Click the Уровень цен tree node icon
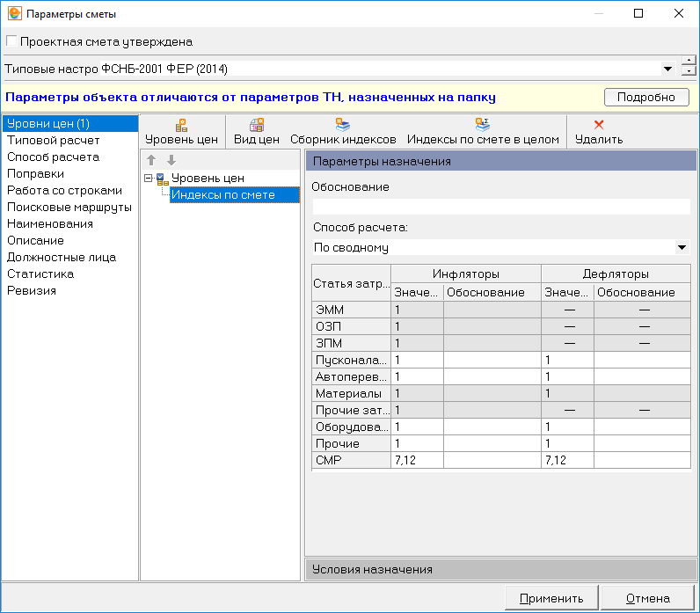700x613 pixels. click(x=161, y=179)
